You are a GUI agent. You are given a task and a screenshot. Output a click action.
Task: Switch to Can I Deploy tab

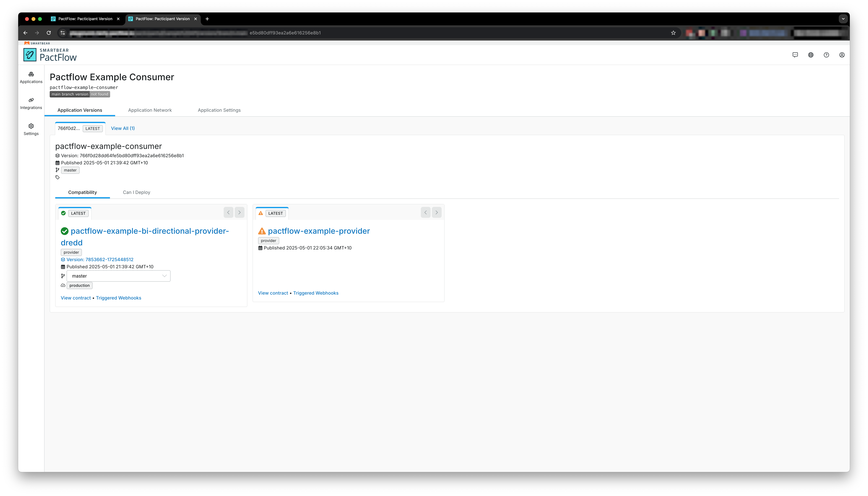(x=136, y=192)
